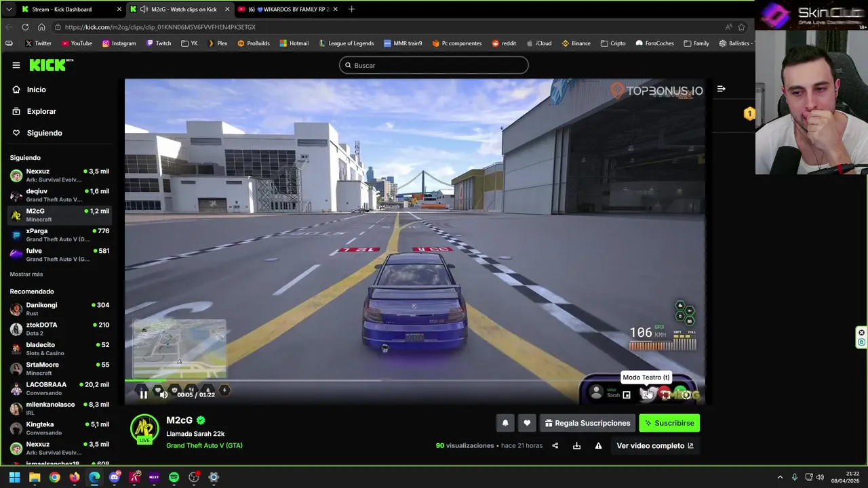Toggle notification bell for M2cG
This screenshot has height=488, width=868.
(505, 423)
